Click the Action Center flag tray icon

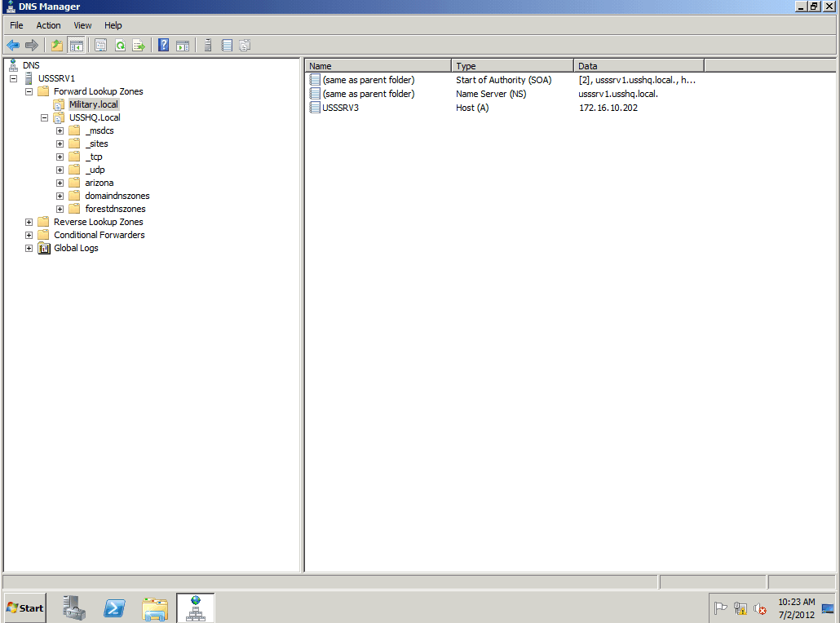click(x=721, y=608)
